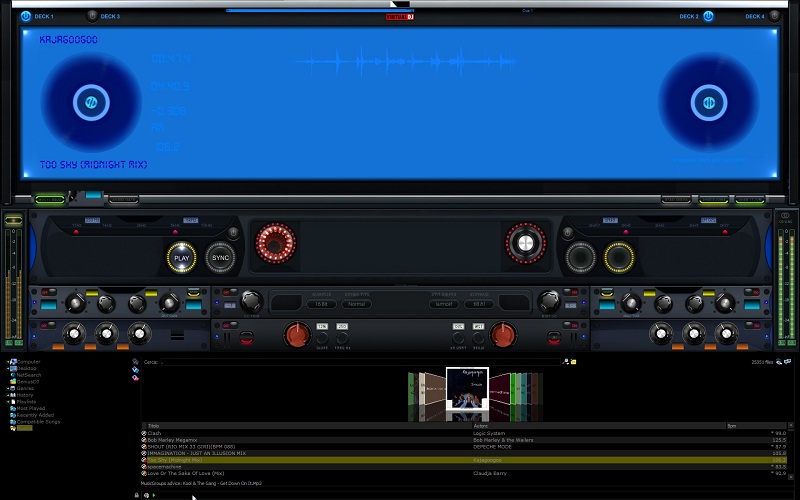The height and width of the screenshot is (500, 800).
Task: Click the small green play arrow at bottom
Action: coord(154,495)
